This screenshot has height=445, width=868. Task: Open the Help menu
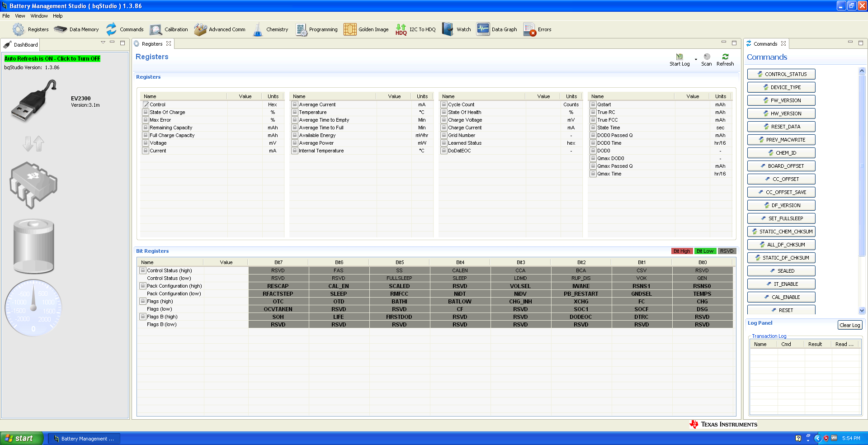(x=58, y=16)
